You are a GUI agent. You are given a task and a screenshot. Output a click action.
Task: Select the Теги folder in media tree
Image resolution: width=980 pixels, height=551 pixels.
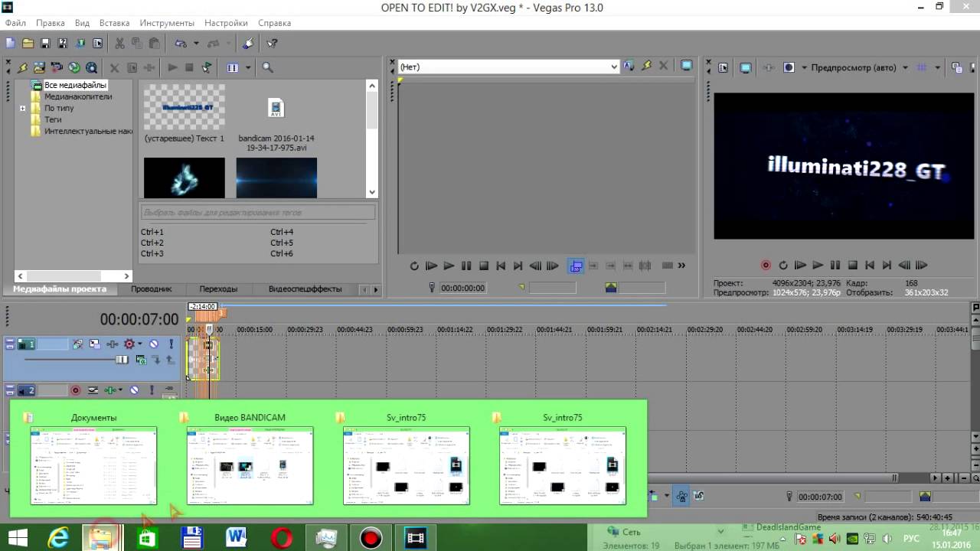(53, 119)
